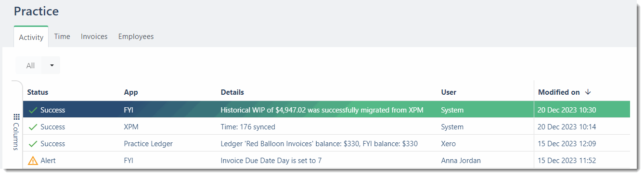
Task: Sort by the Status column header
Action: coord(38,92)
